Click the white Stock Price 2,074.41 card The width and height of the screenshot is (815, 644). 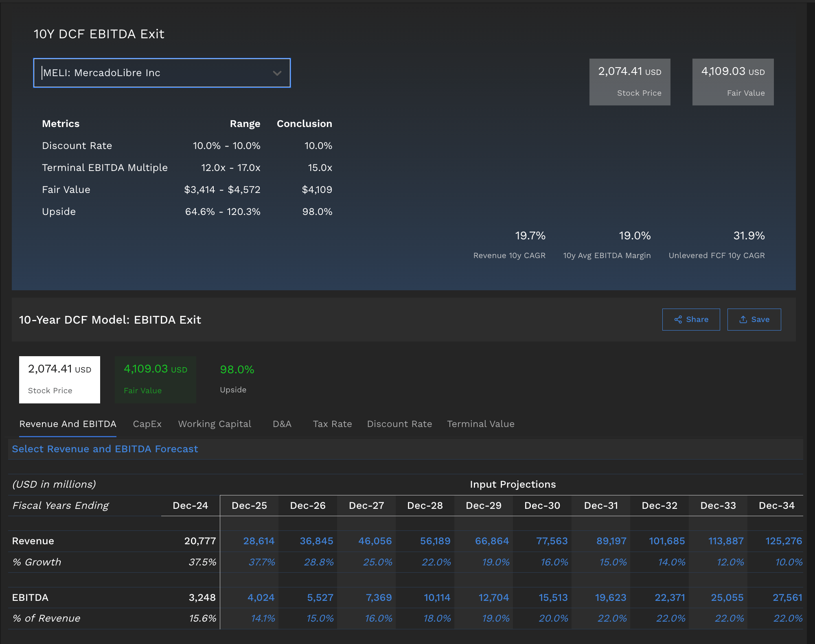click(59, 379)
